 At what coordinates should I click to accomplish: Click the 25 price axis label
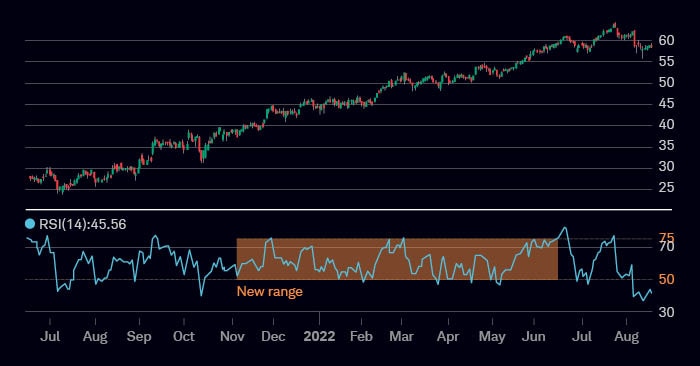click(666, 187)
